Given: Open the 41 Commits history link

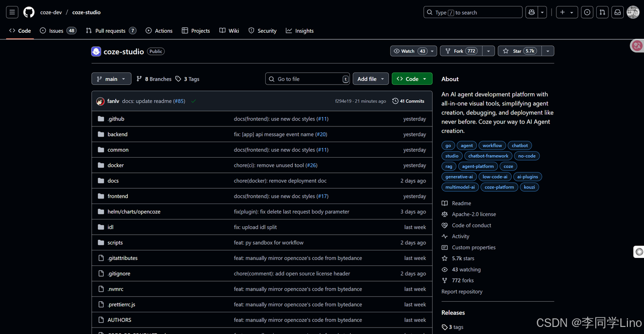Looking at the screenshot, I should coord(408,101).
